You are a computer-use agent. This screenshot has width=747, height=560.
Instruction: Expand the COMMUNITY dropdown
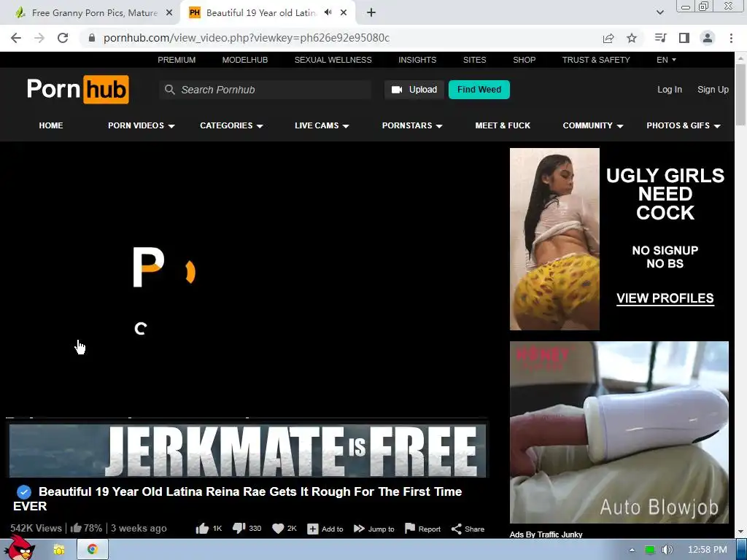click(592, 125)
